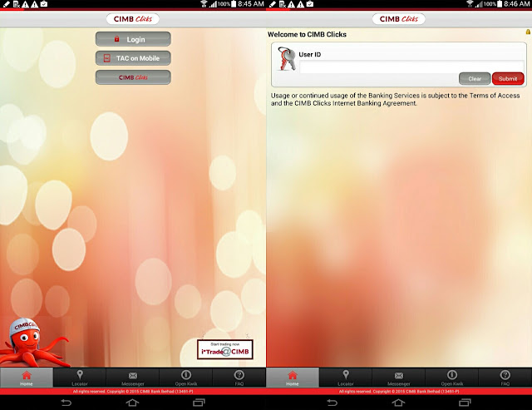Open Locator tab on left screen

click(x=80, y=378)
